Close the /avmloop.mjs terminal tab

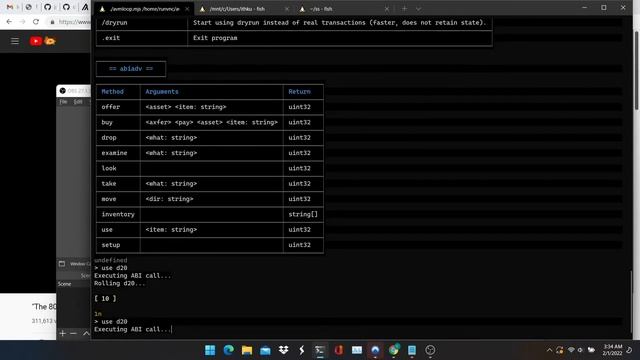click(187, 9)
